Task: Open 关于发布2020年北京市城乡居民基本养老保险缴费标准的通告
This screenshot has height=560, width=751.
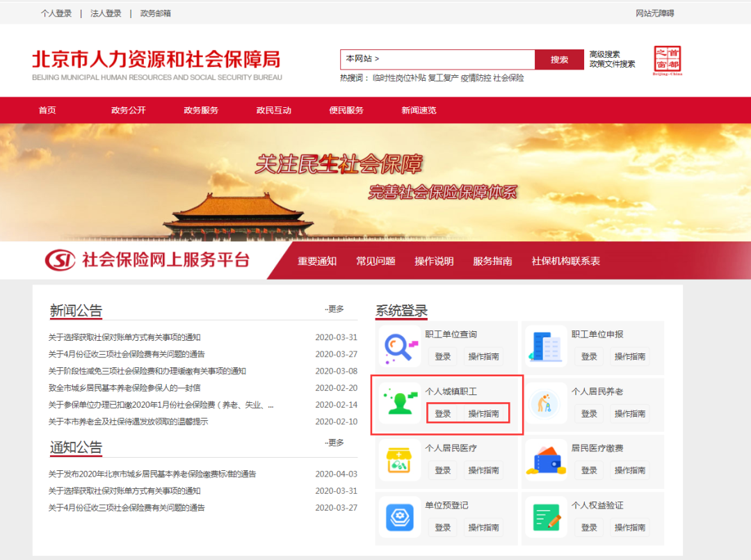Action: pos(152,474)
